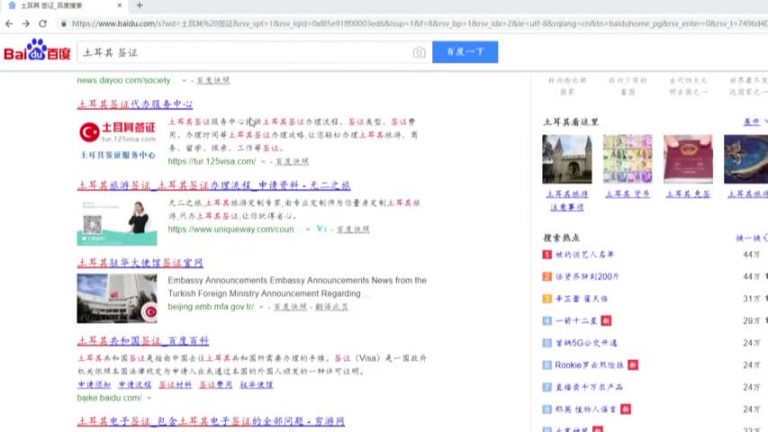768x432 pixels.
Task: Click the Baidu logo
Action: (x=37, y=50)
